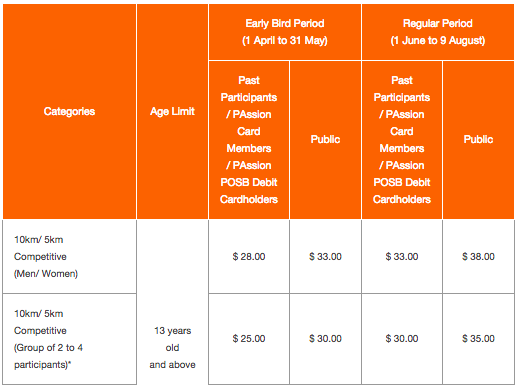Click the Early Bird Period header

click(x=285, y=32)
